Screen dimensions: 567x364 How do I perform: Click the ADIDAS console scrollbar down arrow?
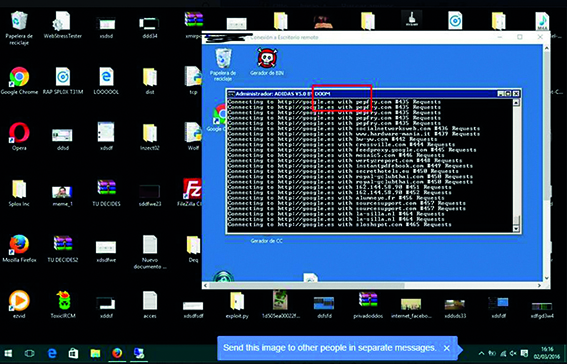tap(516, 229)
